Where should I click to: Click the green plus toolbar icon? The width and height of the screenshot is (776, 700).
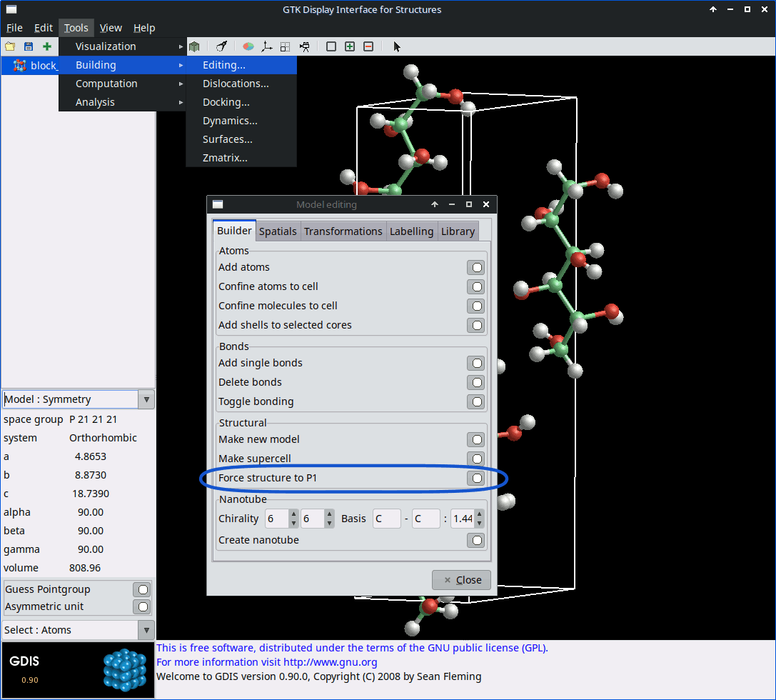pos(47,46)
